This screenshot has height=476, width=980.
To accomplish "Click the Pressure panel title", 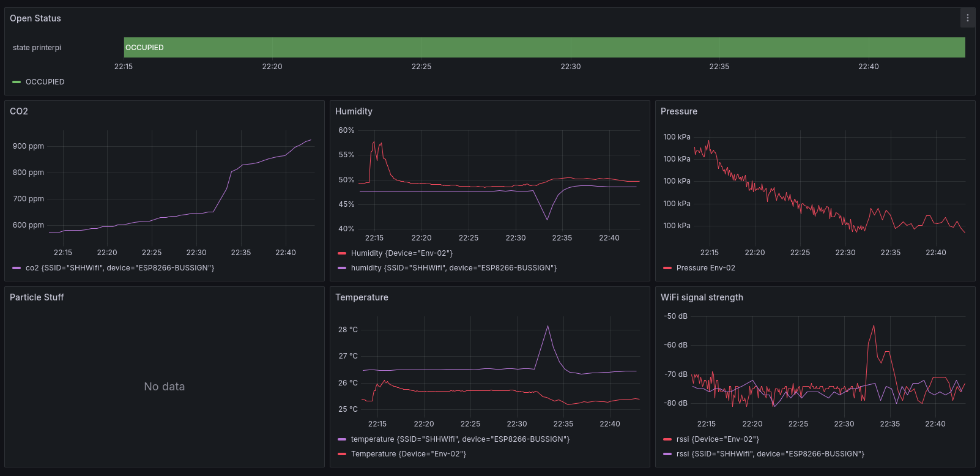I will [x=679, y=111].
